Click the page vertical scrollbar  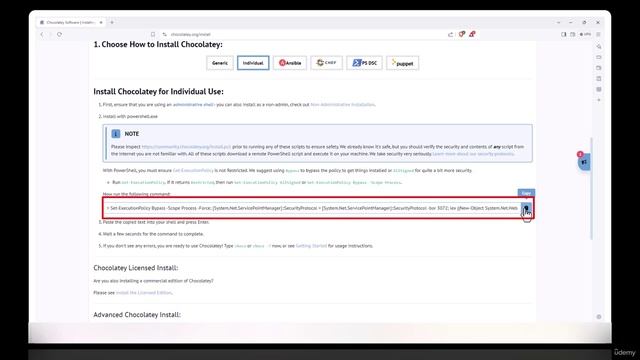[x=591, y=189]
